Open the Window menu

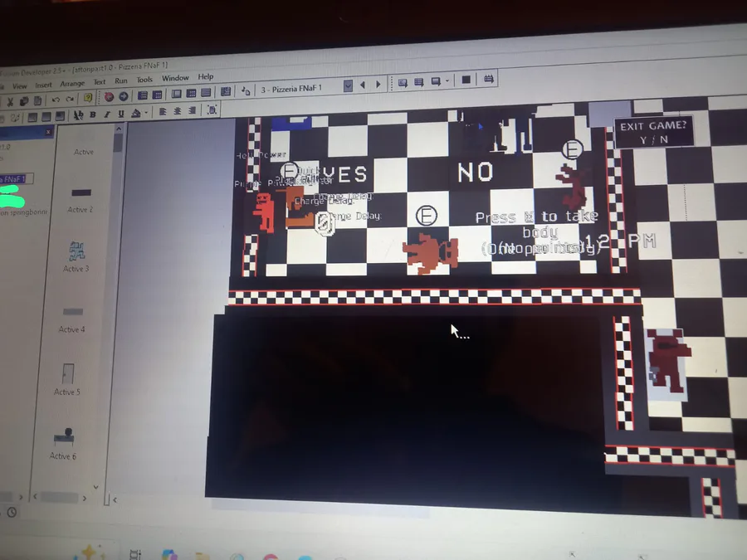pyautogui.click(x=175, y=78)
